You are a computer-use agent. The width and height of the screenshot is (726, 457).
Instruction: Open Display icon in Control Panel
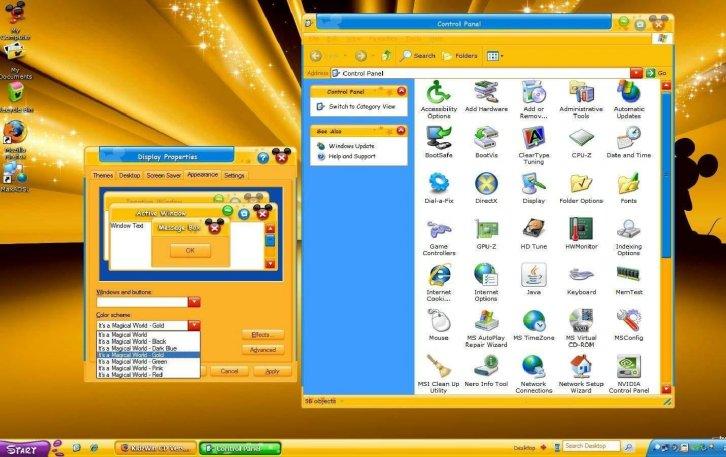[x=533, y=188]
